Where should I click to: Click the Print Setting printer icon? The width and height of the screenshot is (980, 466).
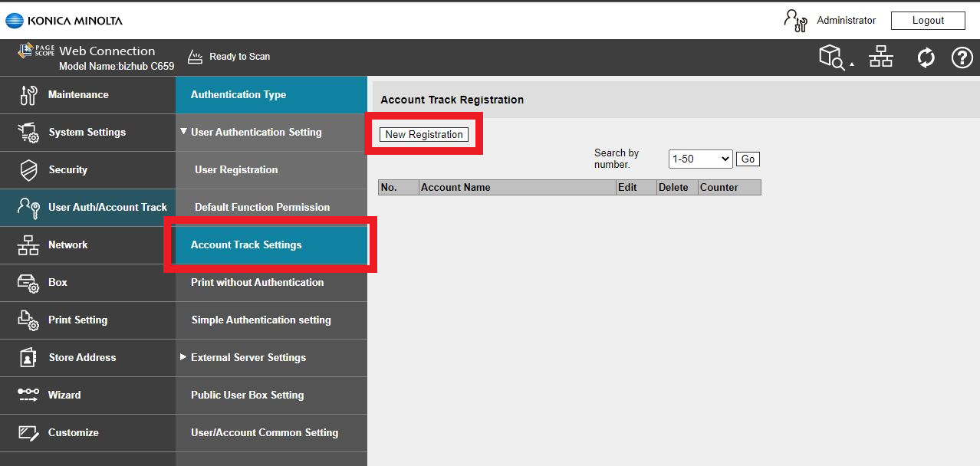point(28,320)
